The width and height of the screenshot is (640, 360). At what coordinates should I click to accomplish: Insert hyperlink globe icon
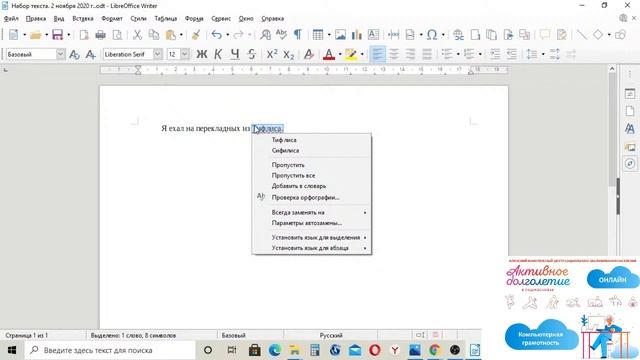tap(458, 35)
